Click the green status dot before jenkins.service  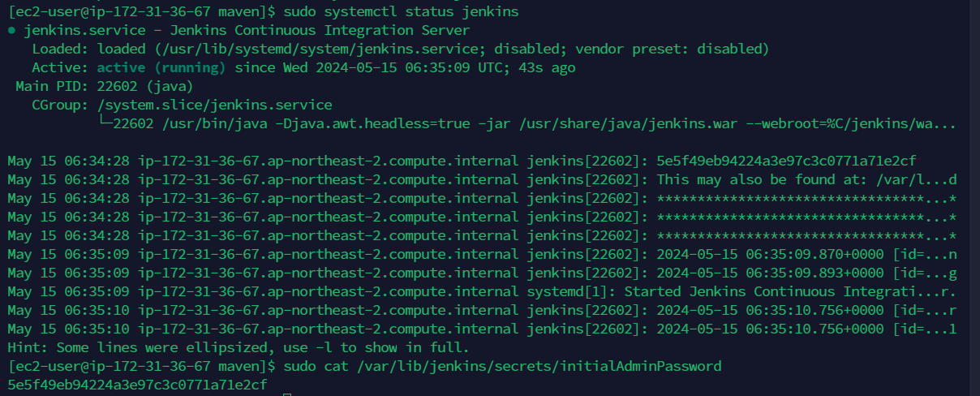[x=11, y=31]
